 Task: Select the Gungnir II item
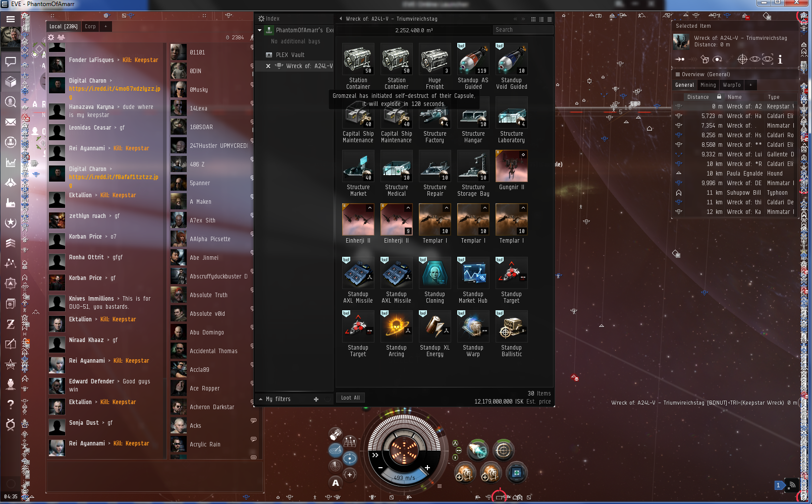[511, 170]
